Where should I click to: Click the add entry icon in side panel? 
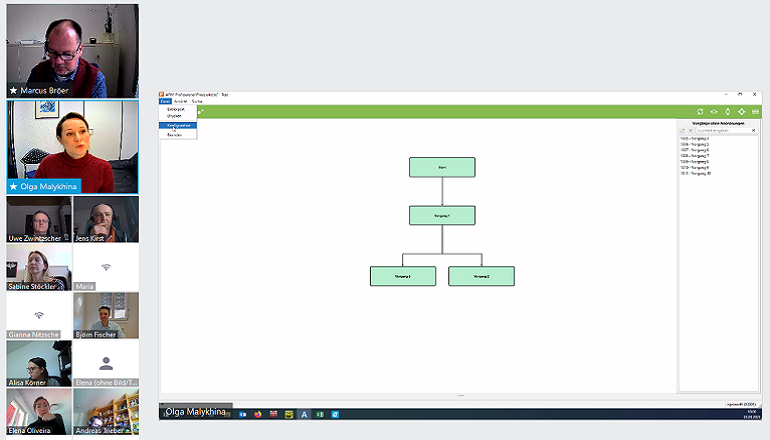[x=682, y=130]
